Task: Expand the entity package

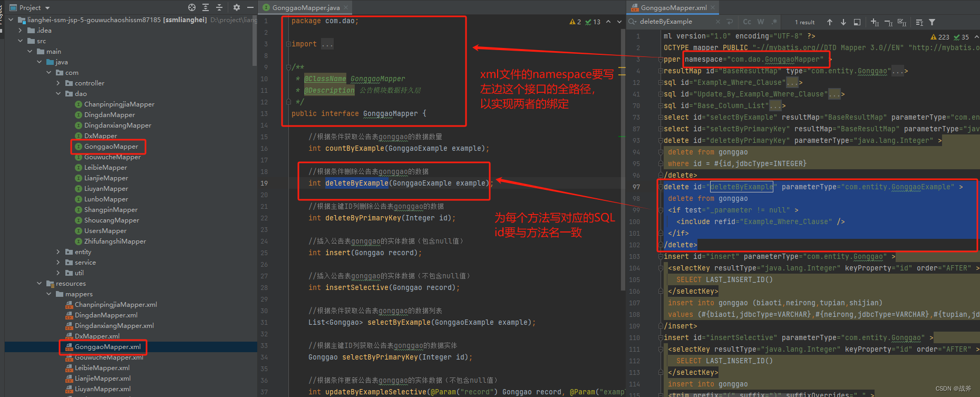Action: coord(59,252)
